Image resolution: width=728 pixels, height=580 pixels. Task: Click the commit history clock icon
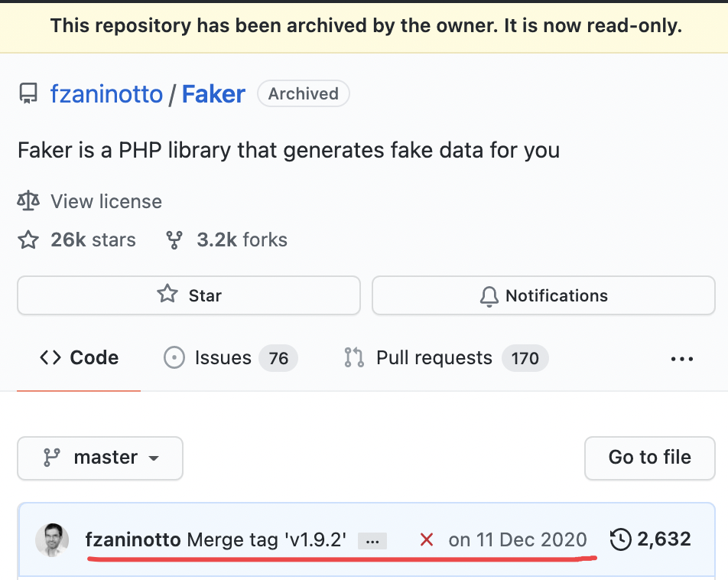(x=620, y=539)
